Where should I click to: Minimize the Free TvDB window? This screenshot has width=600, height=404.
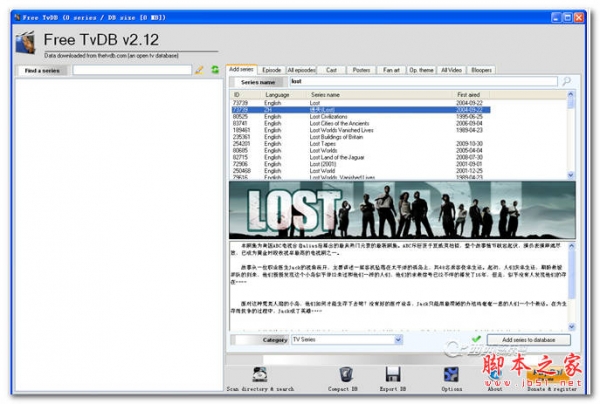coord(556,17)
